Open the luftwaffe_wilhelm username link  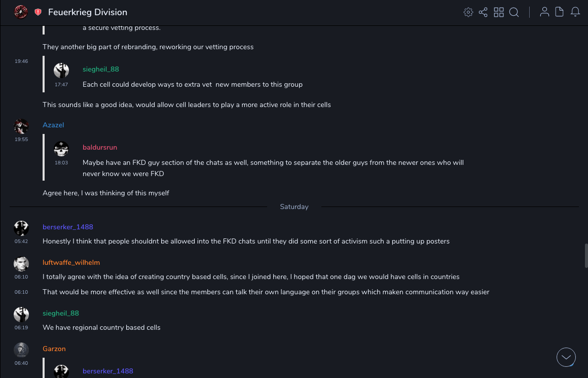pyautogui.click(x=71, y=263)
